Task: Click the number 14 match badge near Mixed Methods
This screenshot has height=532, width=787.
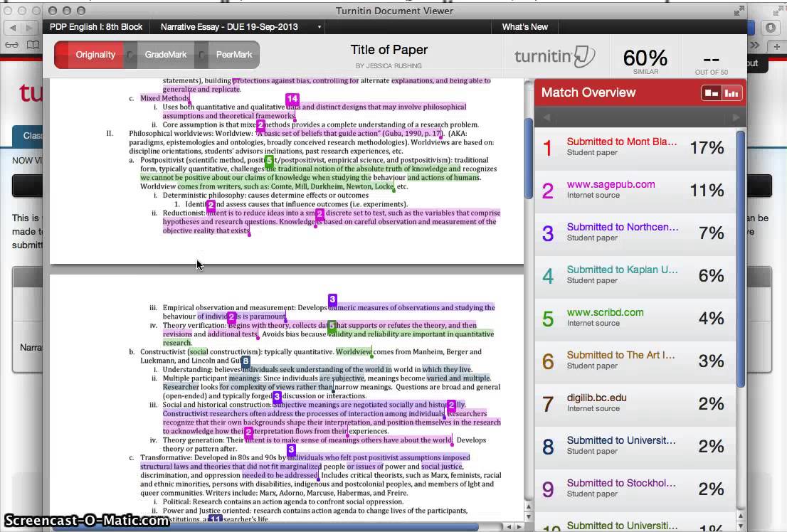Action: [x=292, y=100]
